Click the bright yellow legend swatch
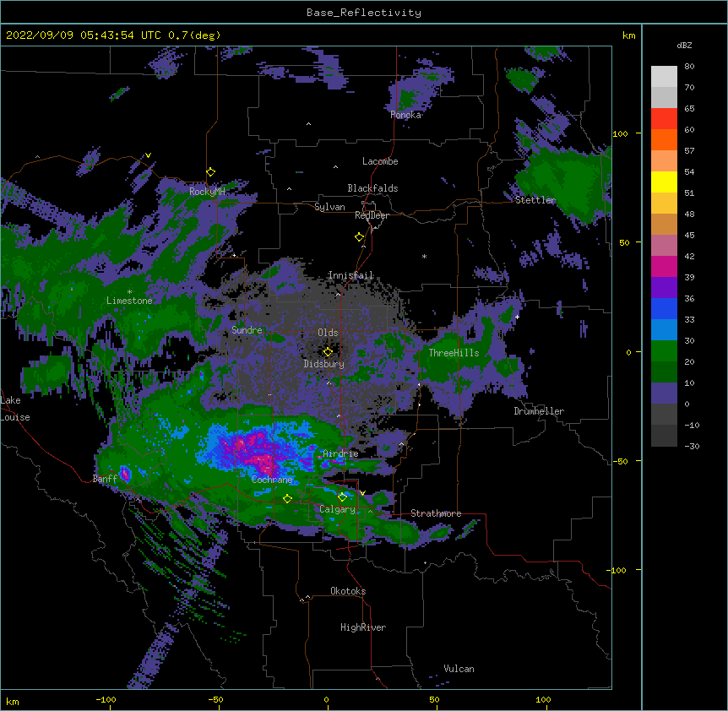 coord(664,182)
